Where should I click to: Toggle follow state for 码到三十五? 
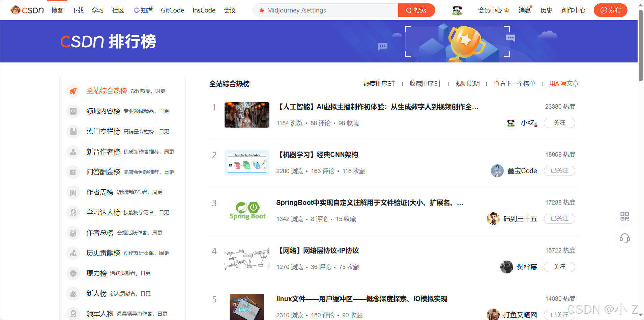pos(559,218)
